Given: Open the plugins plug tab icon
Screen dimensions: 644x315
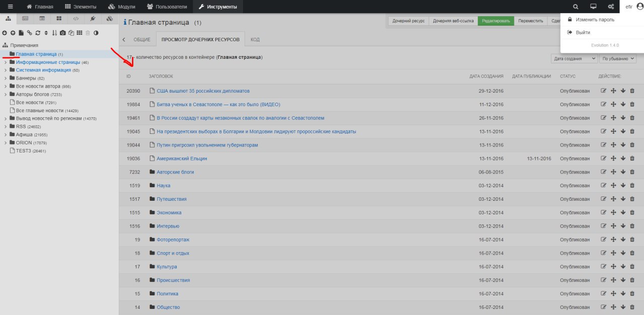Looking at the screenshot, I should [93, 19].
